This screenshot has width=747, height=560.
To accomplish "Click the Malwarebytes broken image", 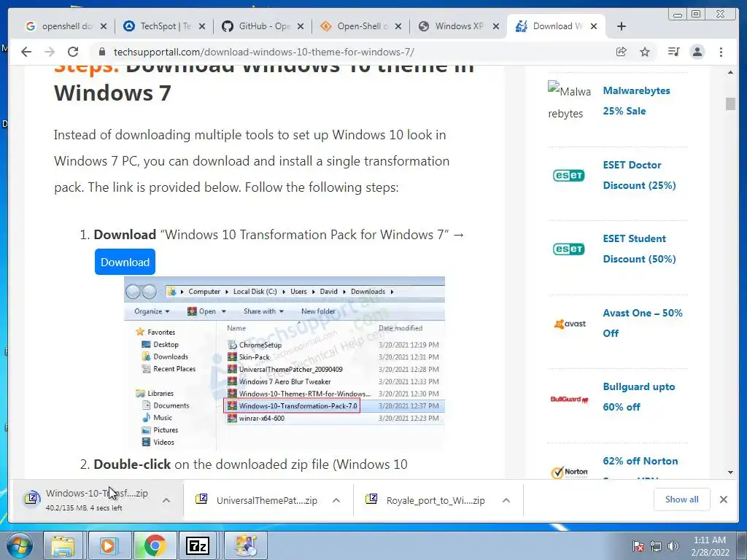I will pos(569,101).
